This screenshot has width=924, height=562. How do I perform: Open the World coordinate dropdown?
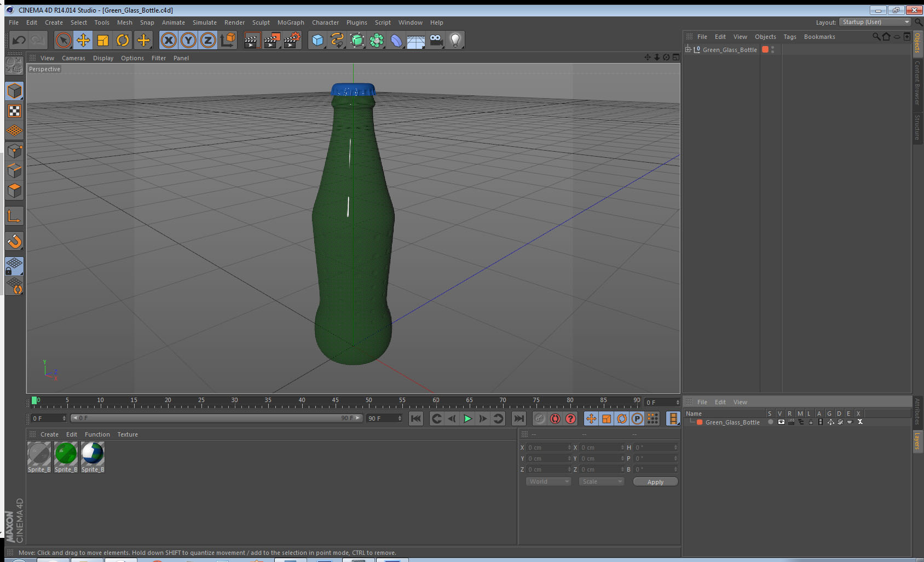click(548, 481)
